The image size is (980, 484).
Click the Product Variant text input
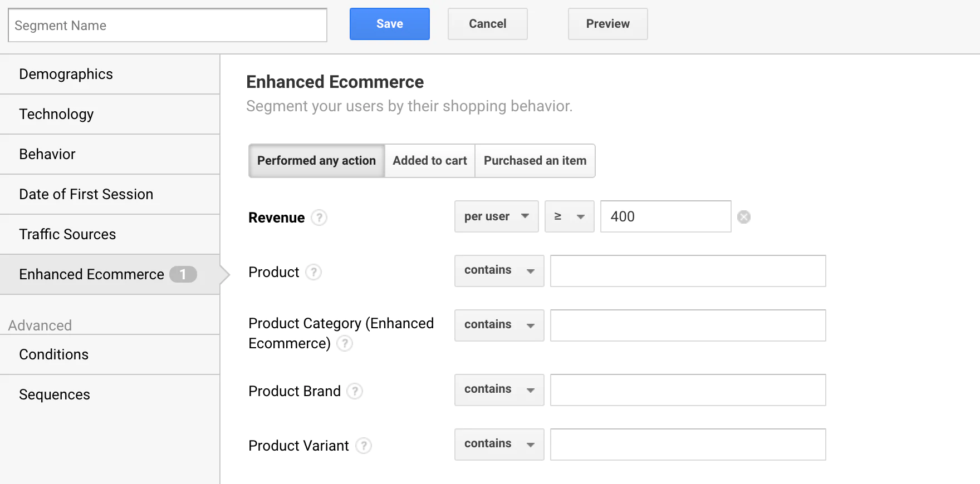tap(688, 445)
